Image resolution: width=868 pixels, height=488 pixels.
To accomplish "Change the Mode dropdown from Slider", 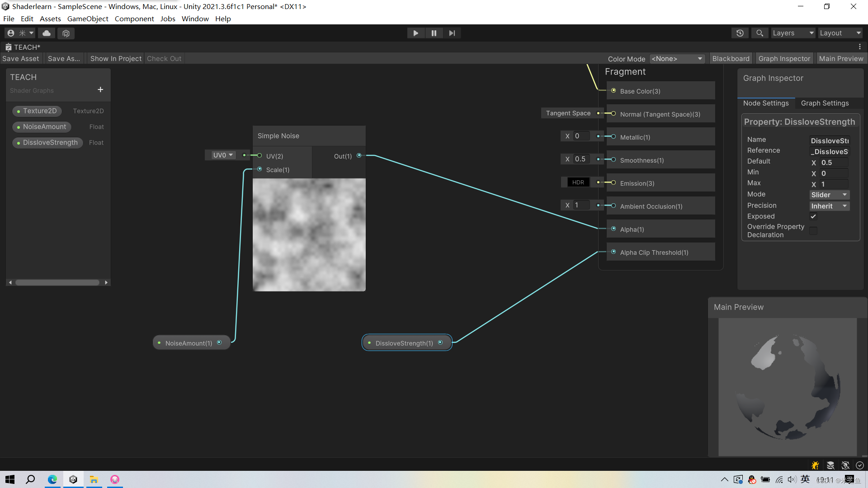I will [x=829, y=195].
